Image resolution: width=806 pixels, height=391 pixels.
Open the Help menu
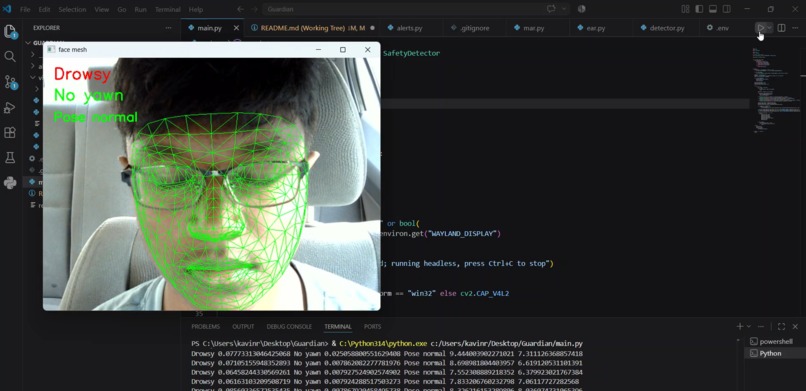click(196, 9)
